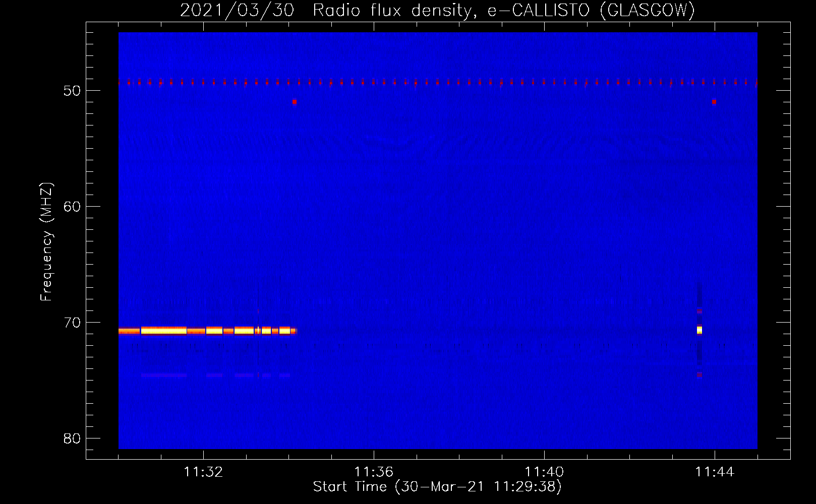Click the 70 frequency tick label
This screenshot has width=816, height=504.
[x=72, y=323]
